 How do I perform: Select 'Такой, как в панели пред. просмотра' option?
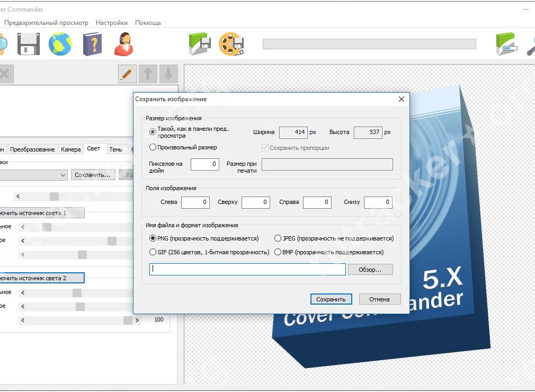(153, 132)
